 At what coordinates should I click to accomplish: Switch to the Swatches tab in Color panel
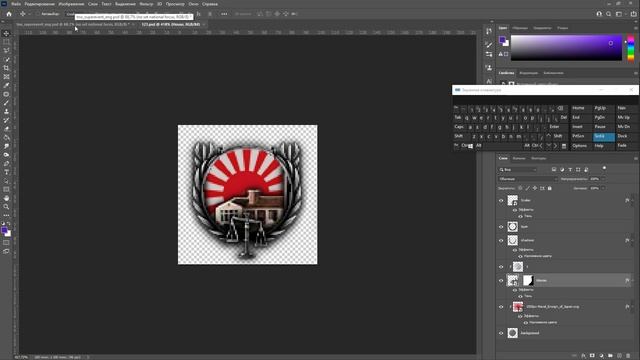point(520,28)
